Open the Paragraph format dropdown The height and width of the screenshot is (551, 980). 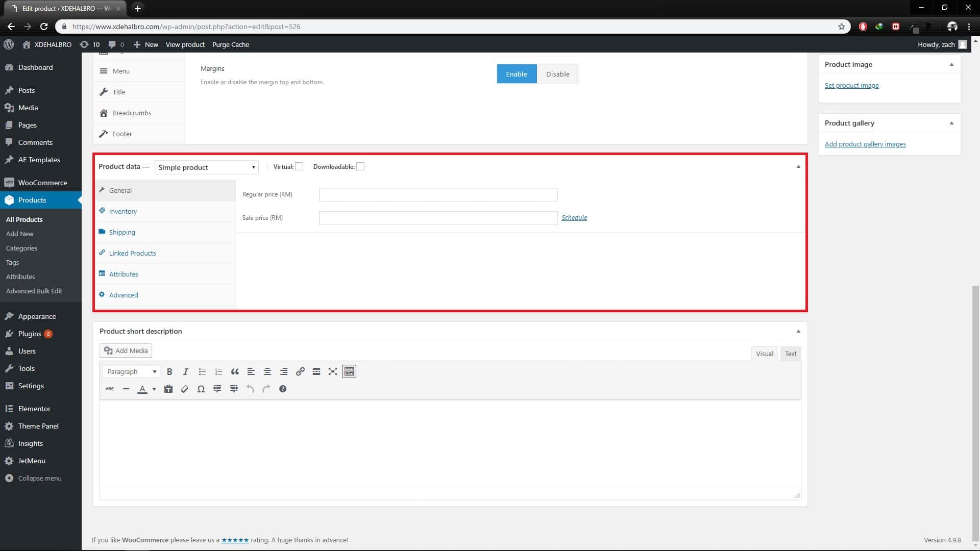pos(132,371)
